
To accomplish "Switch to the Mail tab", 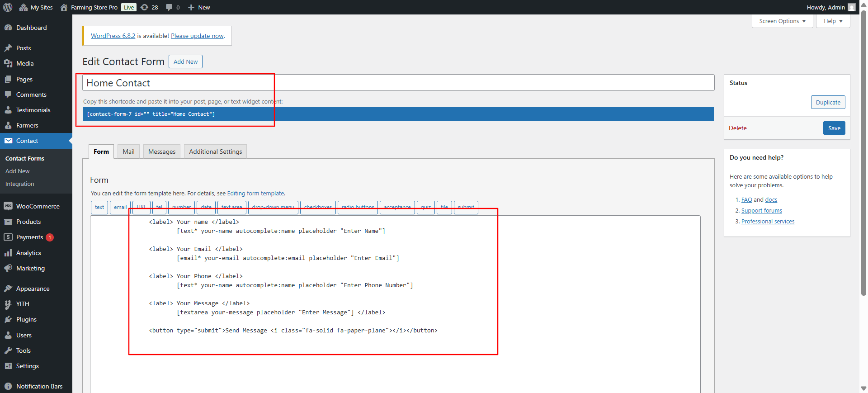I will [128, 152].
